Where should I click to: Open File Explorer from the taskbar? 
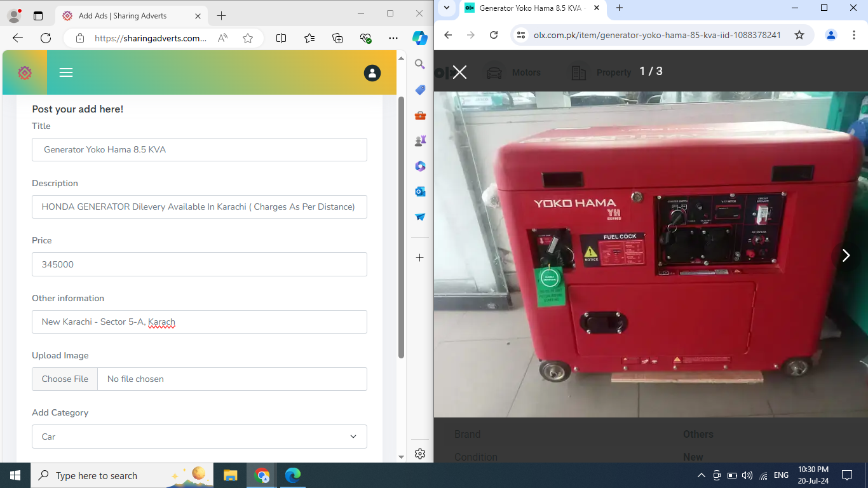[x=230, y=475]
